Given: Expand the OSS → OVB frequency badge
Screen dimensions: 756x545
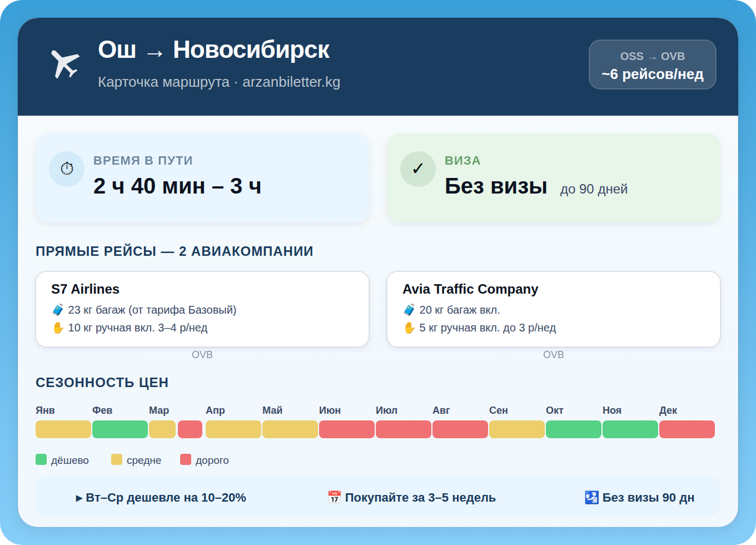Looking at the screenshot, I should (x=652, y=65).
